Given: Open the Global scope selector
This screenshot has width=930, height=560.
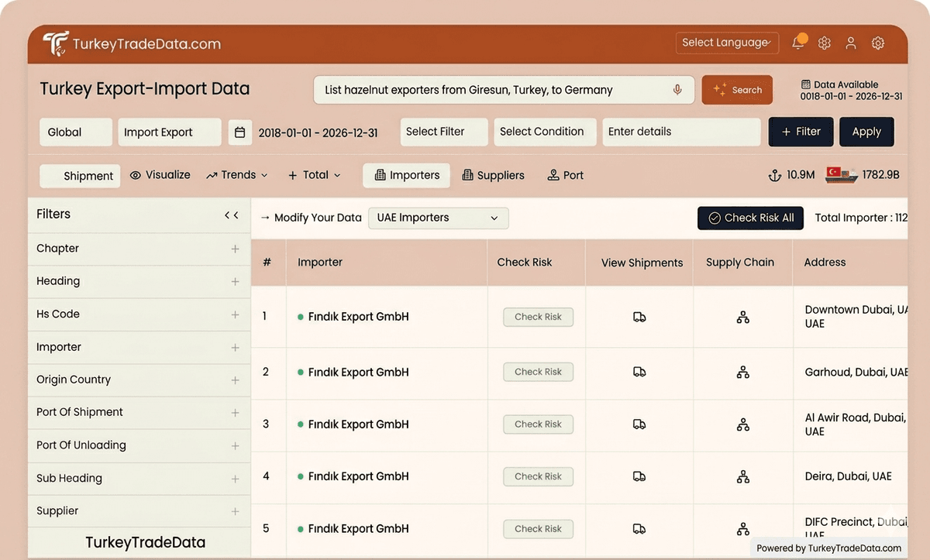Looking at the screenshot, I should (x=76, y=132).
